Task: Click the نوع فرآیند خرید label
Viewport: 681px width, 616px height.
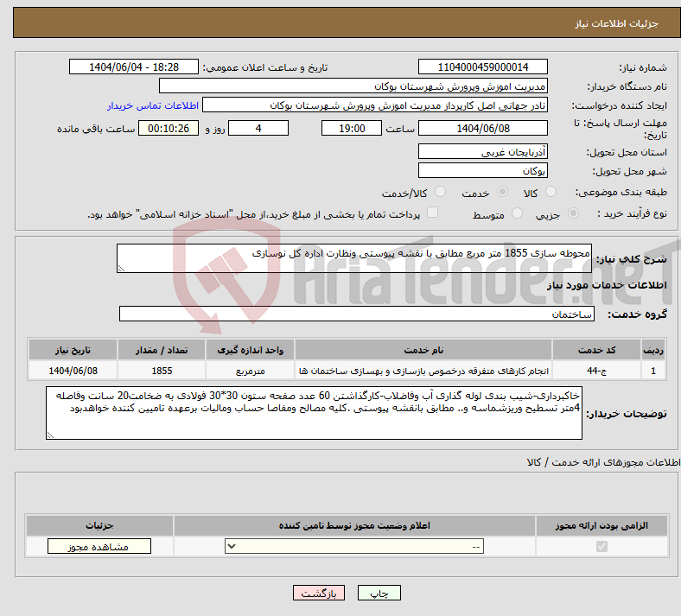Action: pos(632,213)
